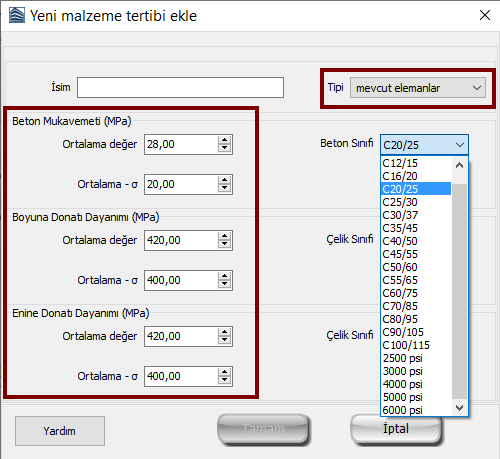This screenshot has width=500, height=459.
Task: Cancel with the İptal button
Action: click(396, 429)
